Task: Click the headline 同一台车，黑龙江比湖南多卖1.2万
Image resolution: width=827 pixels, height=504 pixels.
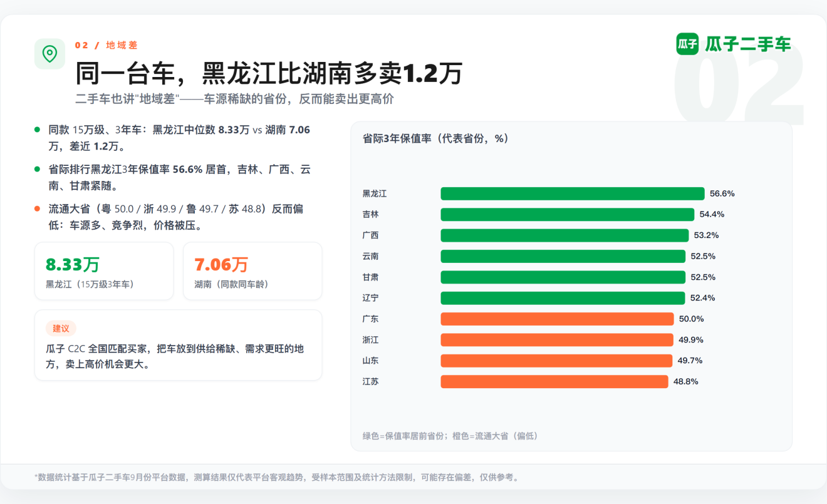Action: (x=269, y=73)
